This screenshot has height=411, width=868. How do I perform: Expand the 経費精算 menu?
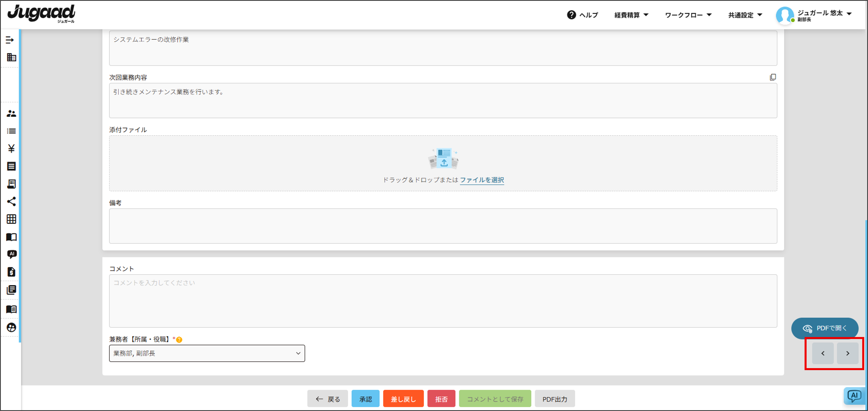point(631,15)
